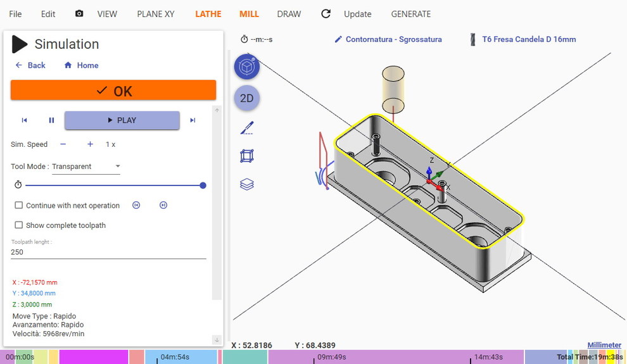The height and width of the screenshot is (364, 627).
Task: Select the measure/sketch pencil tool
Action: pos(247,128)
